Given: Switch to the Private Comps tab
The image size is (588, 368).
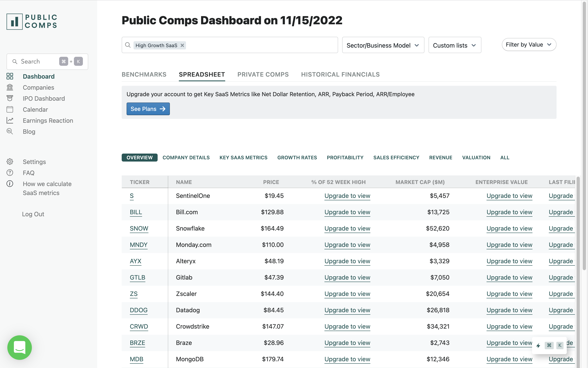Looking at the screenshot, I should pyautogui.click(x=263, y=75).
